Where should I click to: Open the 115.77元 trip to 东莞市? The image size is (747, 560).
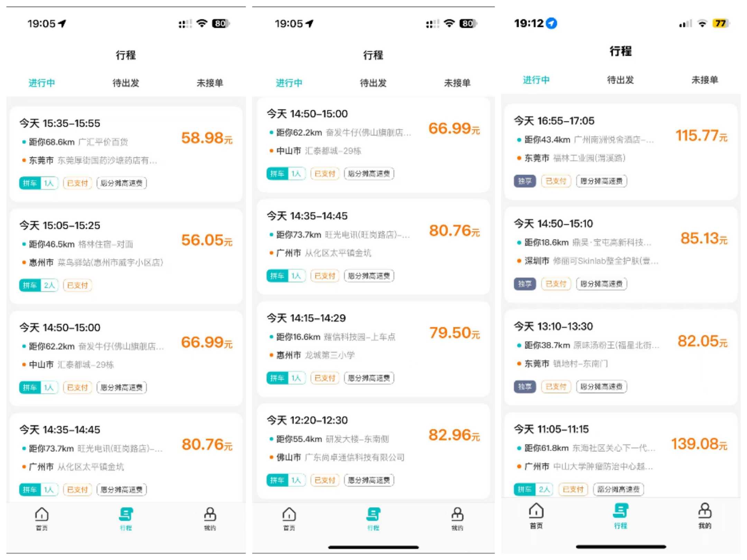click(x=620, y=151)
